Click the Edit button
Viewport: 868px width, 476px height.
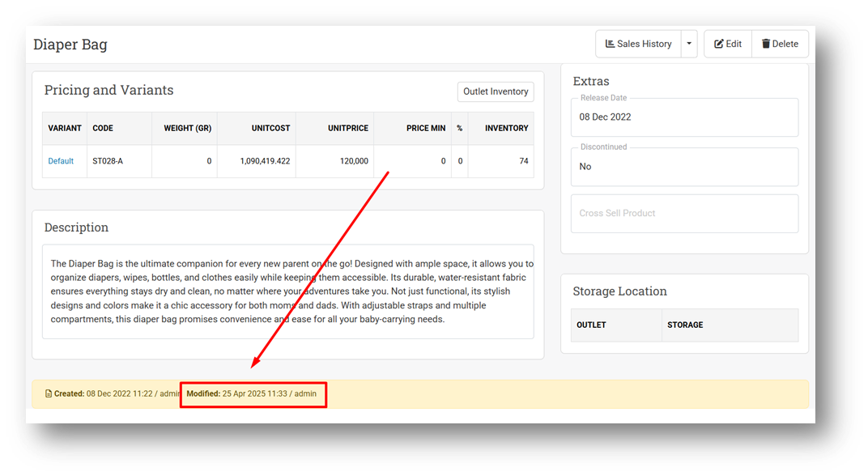[728, 44]
